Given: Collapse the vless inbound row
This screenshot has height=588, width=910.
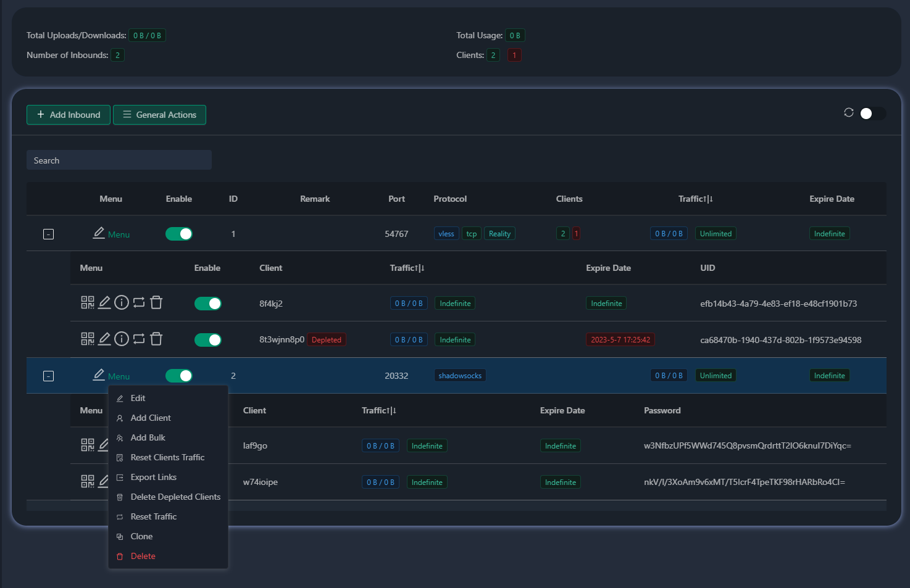Looking at the screenshot, I should point(48,234).
